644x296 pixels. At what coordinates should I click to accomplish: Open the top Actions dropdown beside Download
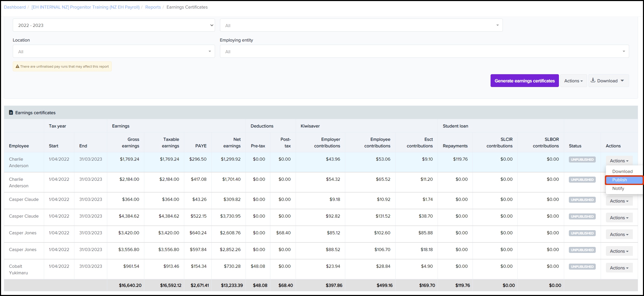pos(573,81)
